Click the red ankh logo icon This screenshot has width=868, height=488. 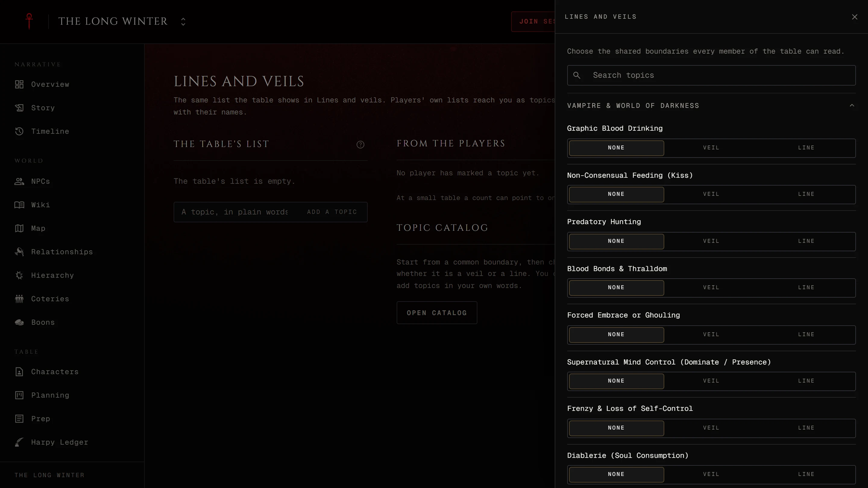(29, 21)
